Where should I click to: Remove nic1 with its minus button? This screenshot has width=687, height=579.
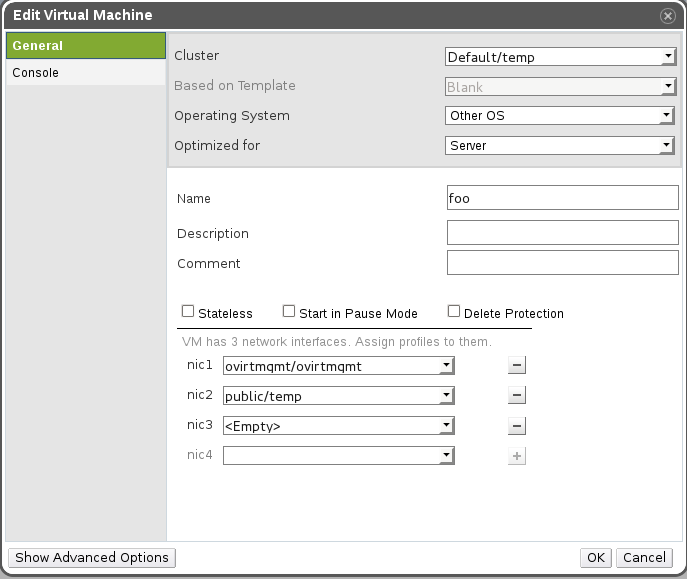point(517,366)
